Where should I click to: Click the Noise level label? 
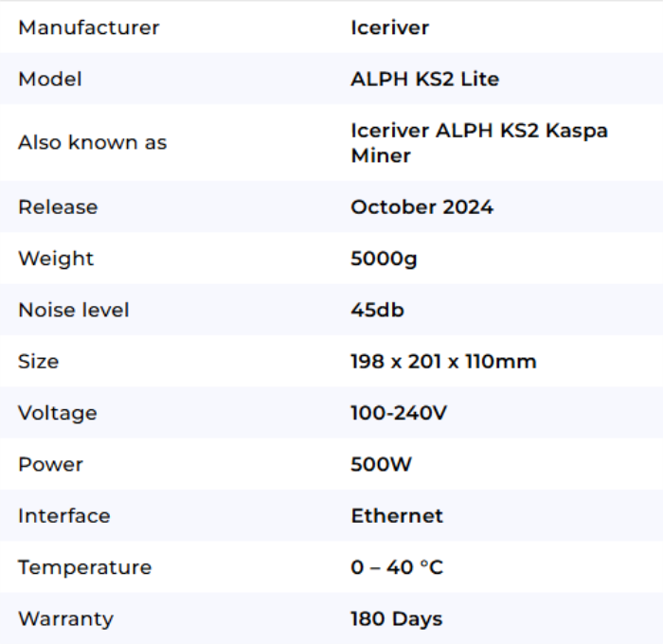pyautogui.click(x=74, y=310)
